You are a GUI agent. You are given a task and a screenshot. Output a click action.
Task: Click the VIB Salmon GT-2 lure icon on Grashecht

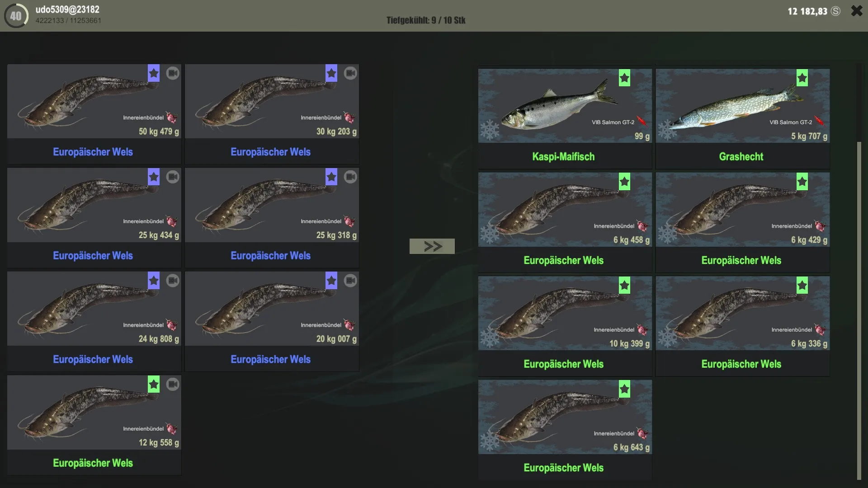819,122
